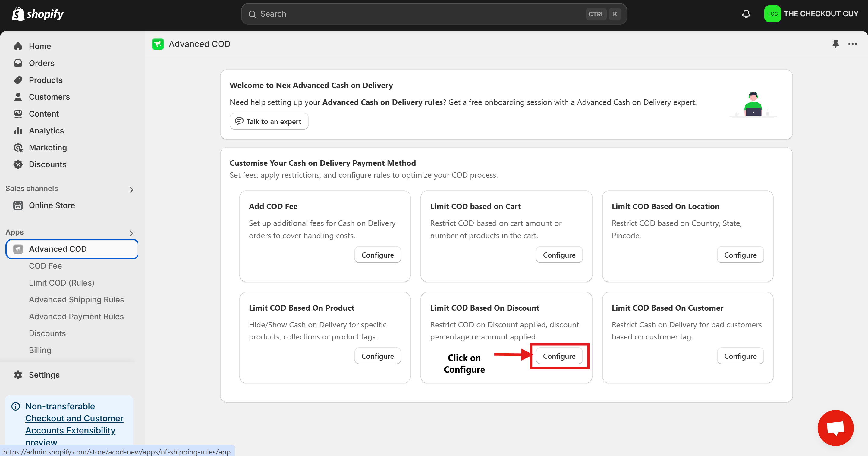Viewport: 868px width, 456px height.
Task: Click the Advanced COD sidebar app icon
Action: (x=18, y=249)
